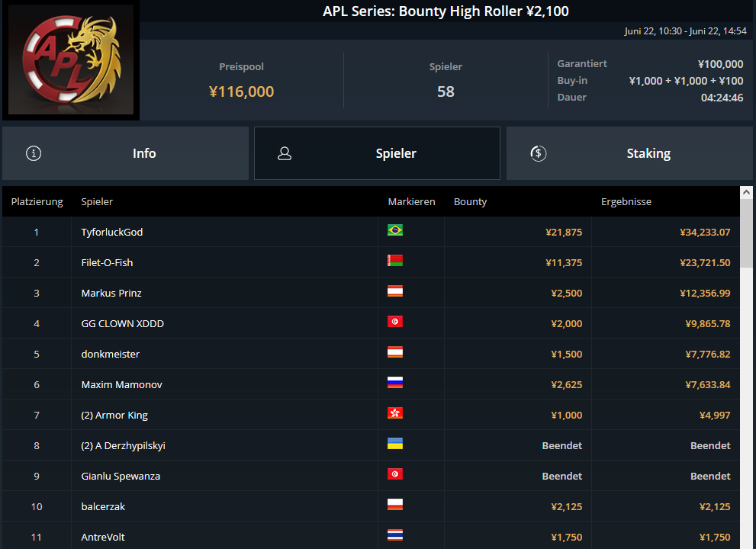Click Garantiert value ¥100,000
This screenshot has width=756, height=549.
tap(720, 64)
